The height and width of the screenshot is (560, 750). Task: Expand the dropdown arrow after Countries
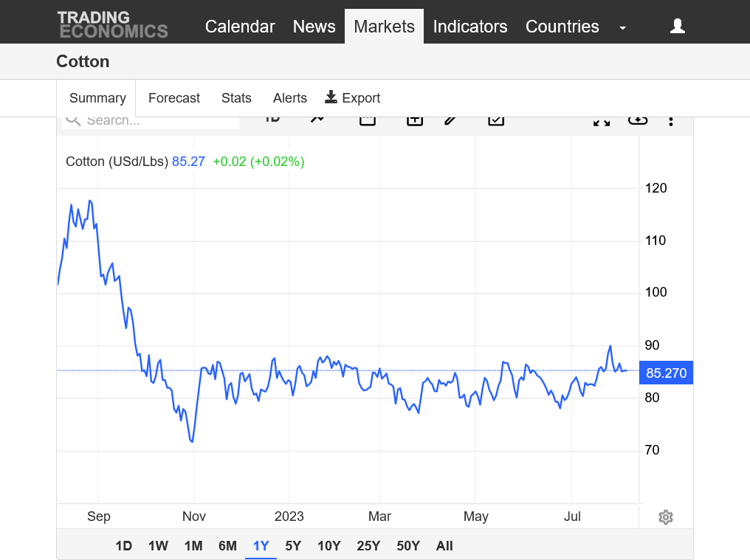pyautogui.click(x=622, y=27)
